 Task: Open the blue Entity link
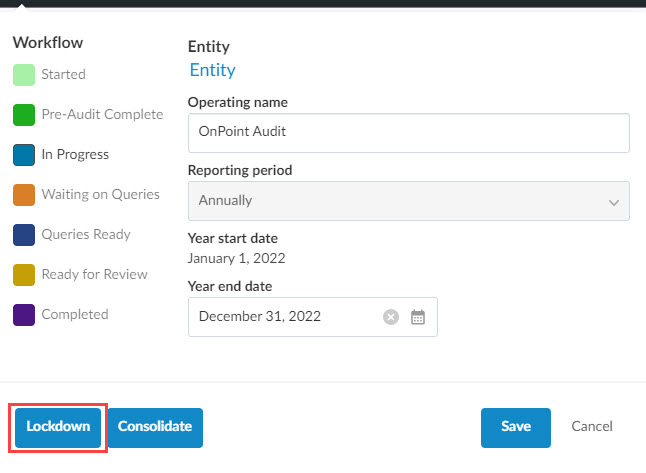pyautogui.click(x=212, y=70)
